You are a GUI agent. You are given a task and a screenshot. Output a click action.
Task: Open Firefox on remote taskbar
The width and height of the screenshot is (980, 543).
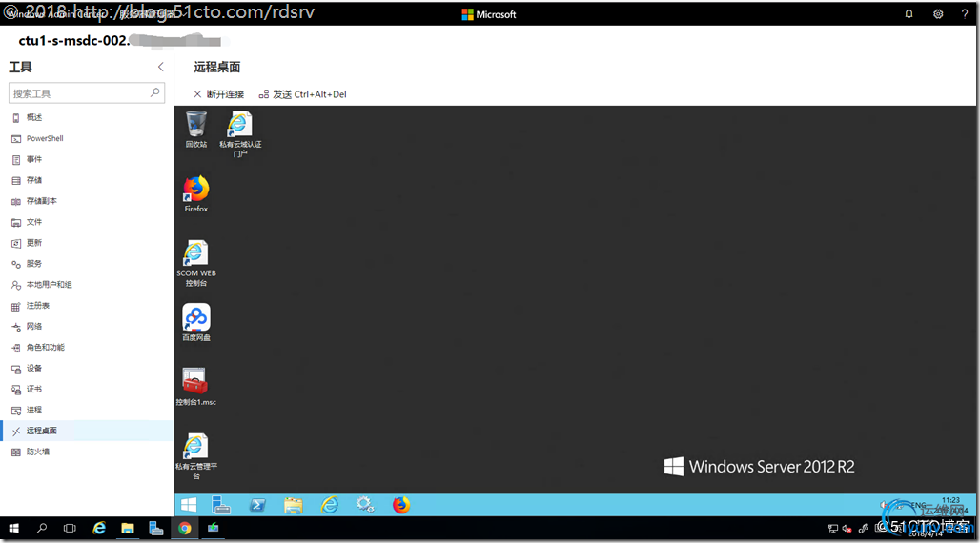click(x=401, y=505)
